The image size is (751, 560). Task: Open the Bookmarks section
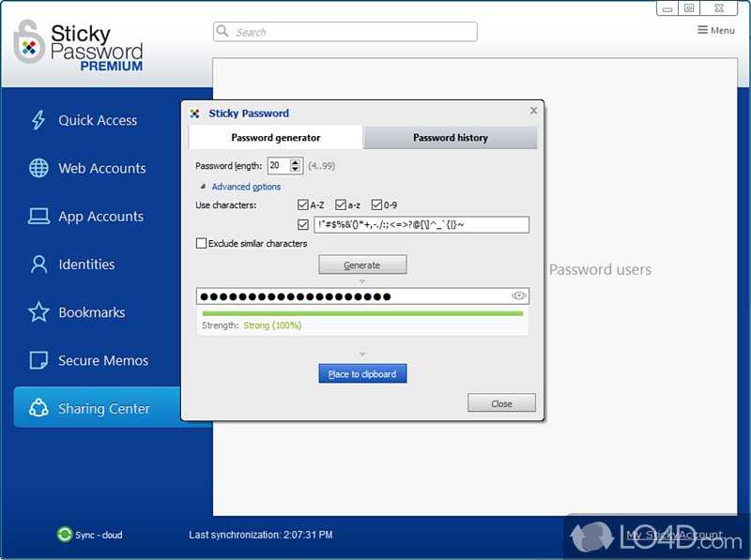click(x=91, y=312)
